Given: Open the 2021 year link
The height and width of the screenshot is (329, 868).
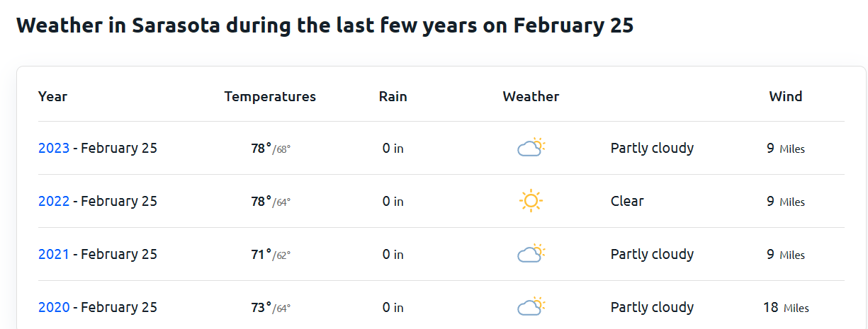Looking at the screenshot, I should pyautogui.click(x=54, y=254).
